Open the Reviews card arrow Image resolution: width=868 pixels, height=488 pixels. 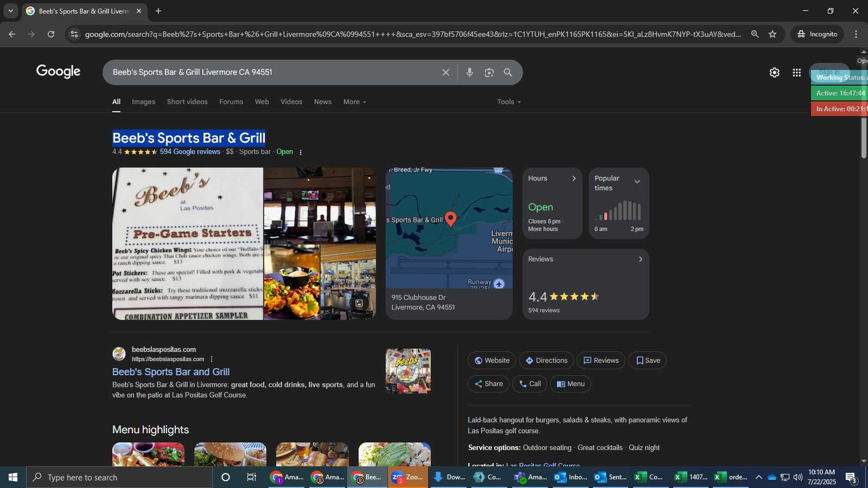point(641,259)
